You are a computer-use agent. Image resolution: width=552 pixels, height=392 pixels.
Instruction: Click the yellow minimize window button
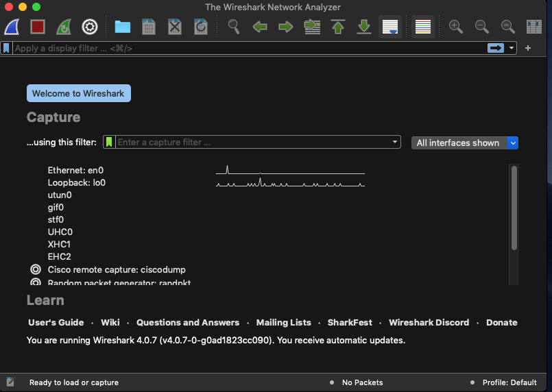23,7
